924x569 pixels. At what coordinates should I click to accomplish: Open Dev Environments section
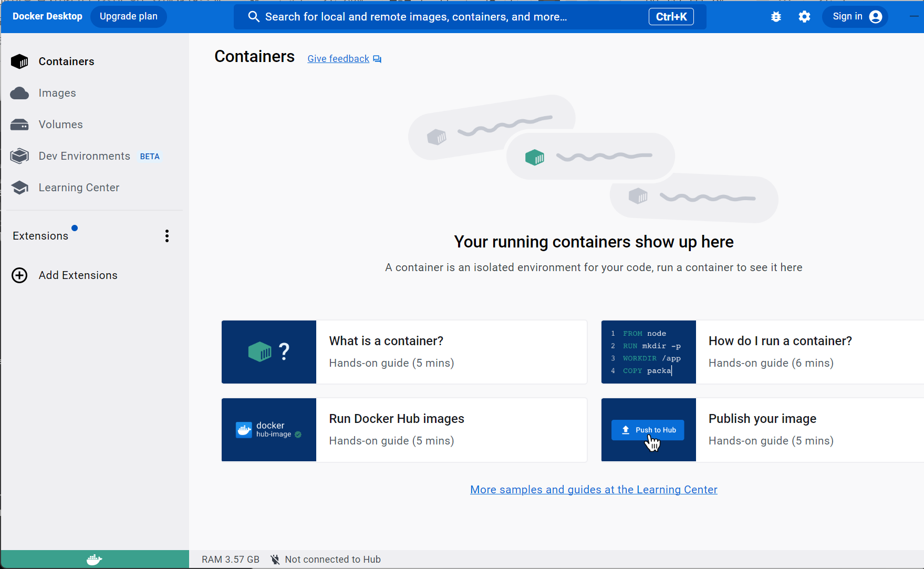(x=95, y=156)
